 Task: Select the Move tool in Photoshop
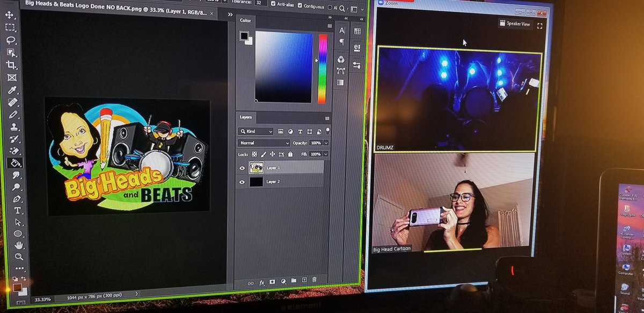(10, 15)
